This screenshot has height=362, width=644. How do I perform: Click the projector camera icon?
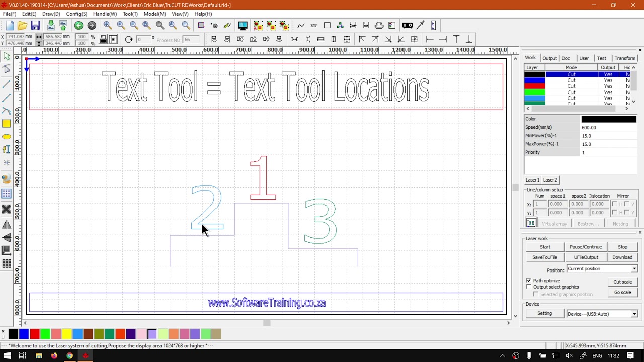tap(408, 26)
